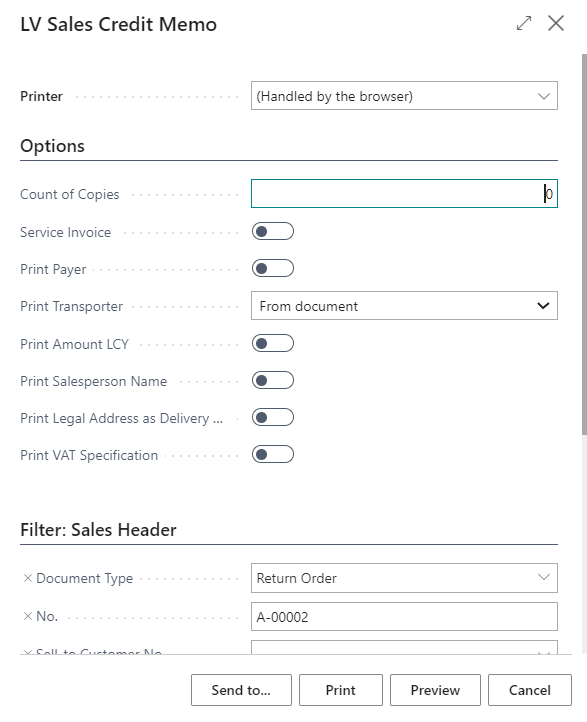
Task: Enable the Print Payer option
Action: point(273,268)
